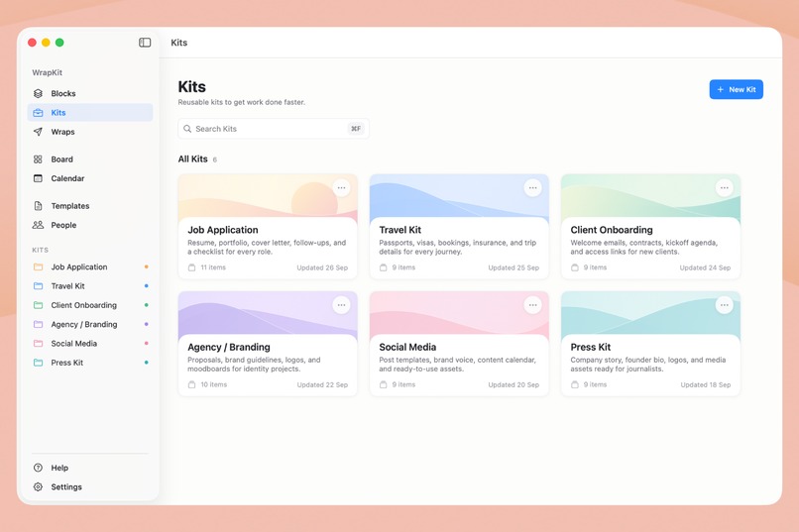Open the Job Application kit card title
This screenshot has width=799, height=532.
point(223,230)
